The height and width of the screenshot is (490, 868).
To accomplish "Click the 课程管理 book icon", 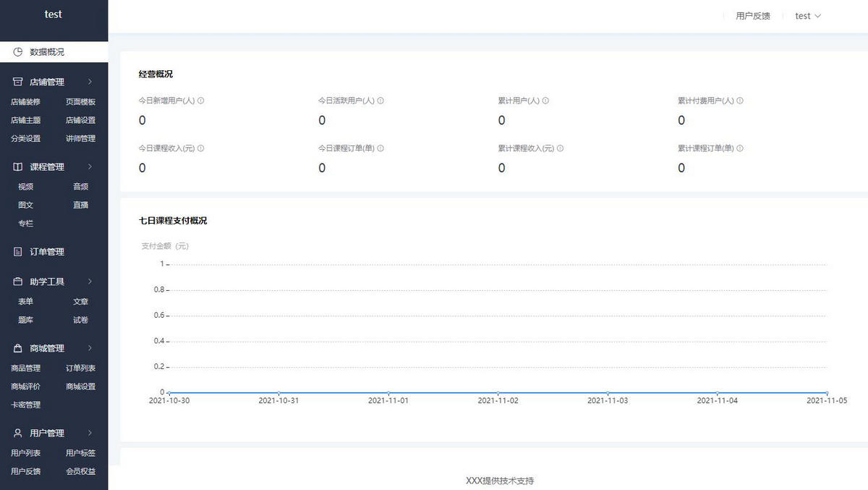I will [18, 167].
